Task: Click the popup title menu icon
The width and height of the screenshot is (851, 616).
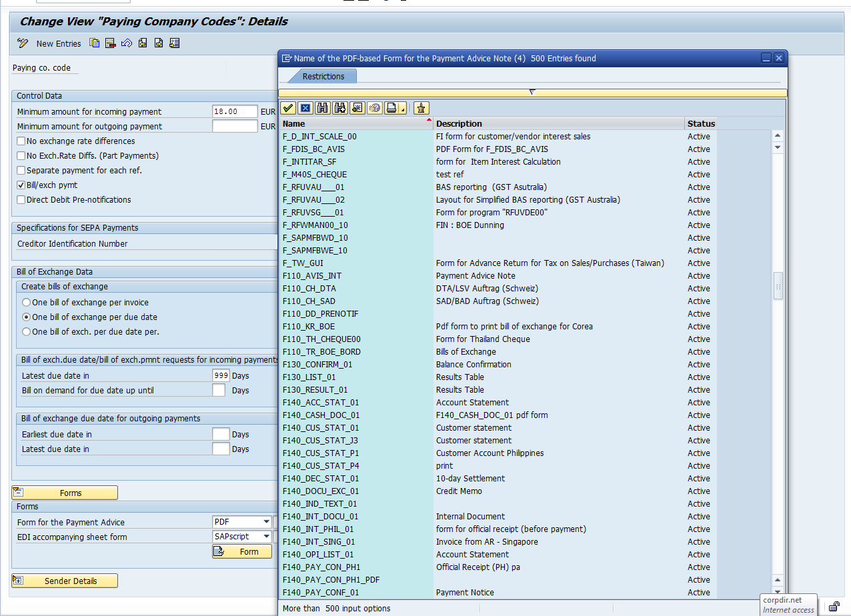Action: tap(287, 58)
